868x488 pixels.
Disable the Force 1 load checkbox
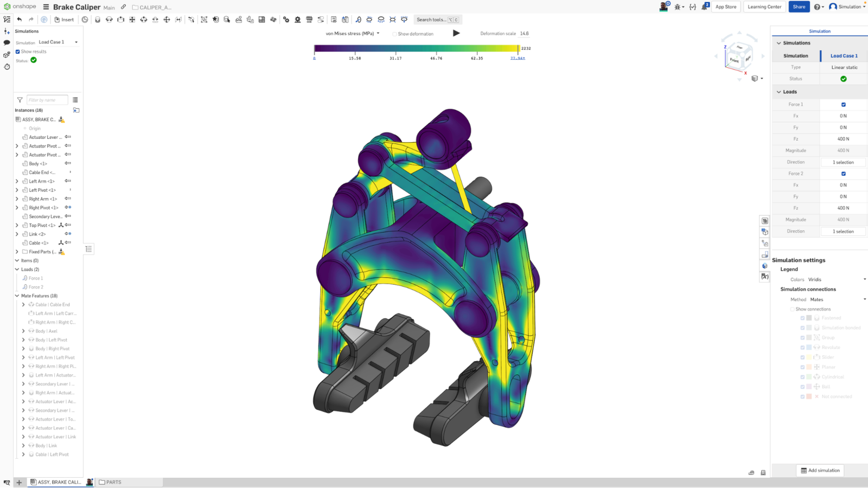pyautogui.click(x=843, y=104)
